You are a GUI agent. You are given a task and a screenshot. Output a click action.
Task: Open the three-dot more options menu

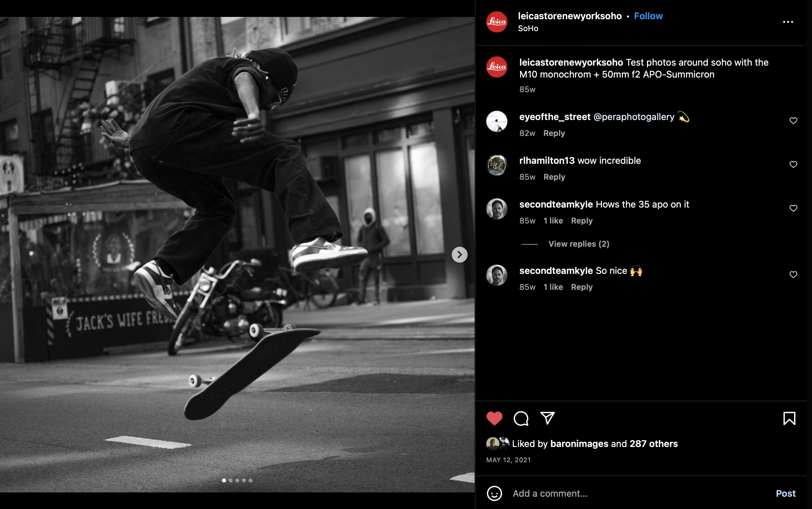pyautogui.click(x=788, y=22)
